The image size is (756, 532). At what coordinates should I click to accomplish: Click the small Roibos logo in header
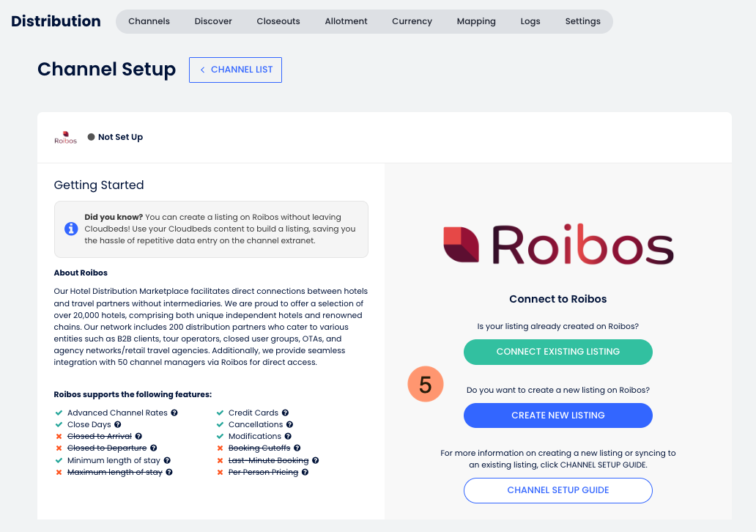point(66,138)
